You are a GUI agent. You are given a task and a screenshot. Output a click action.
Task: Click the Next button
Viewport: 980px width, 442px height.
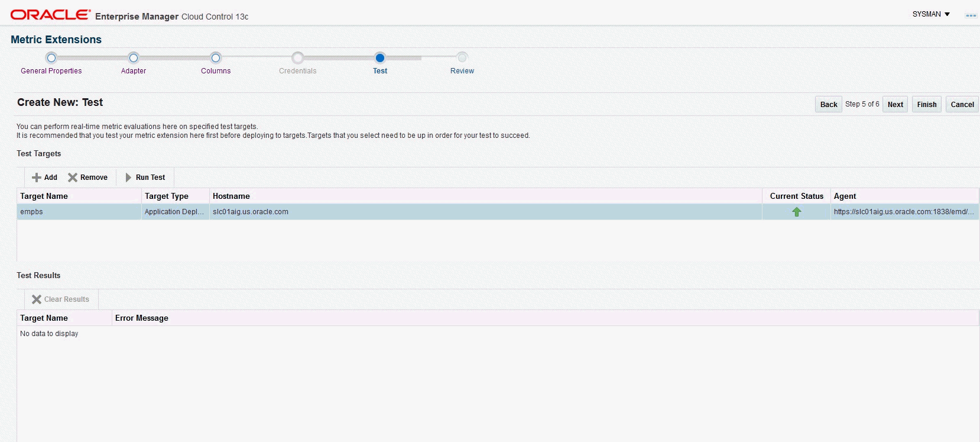[x=895, y=104]
